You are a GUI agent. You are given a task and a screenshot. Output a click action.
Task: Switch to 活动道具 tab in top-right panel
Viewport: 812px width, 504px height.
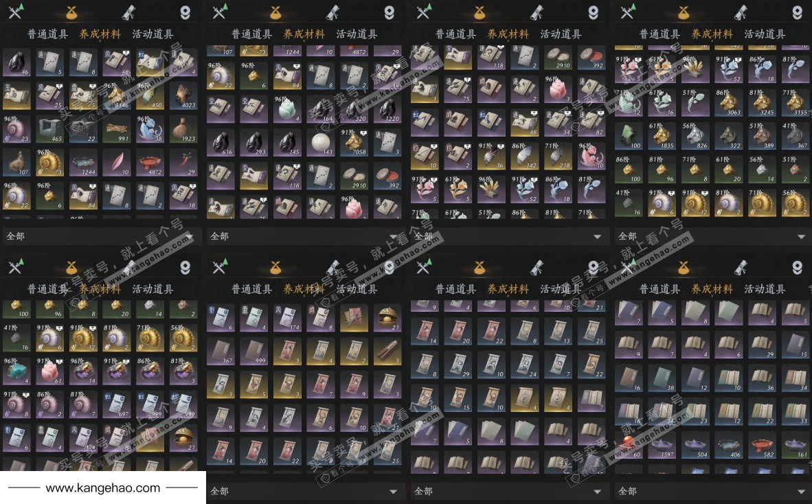tap(765, 34)
